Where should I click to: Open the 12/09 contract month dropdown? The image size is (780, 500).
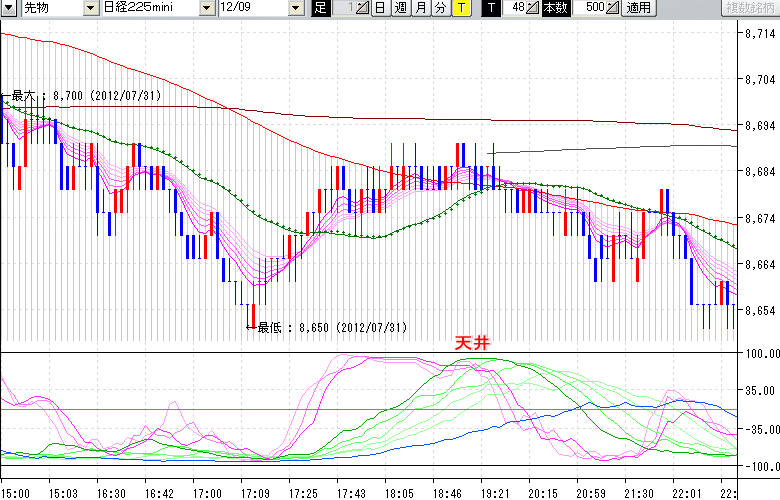[x=295, y=7]
